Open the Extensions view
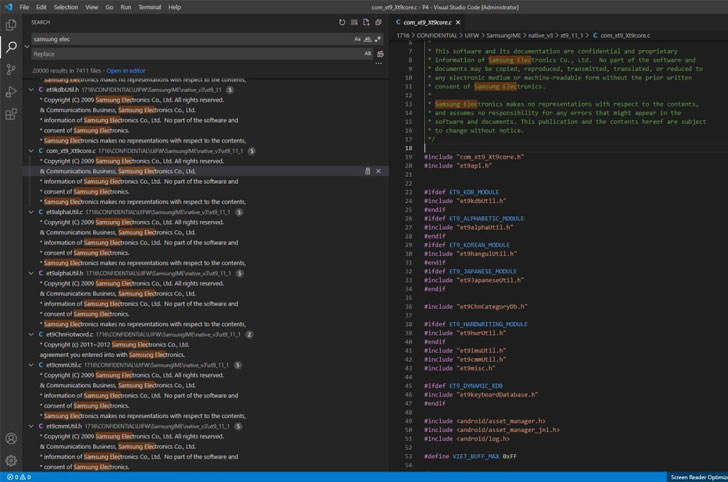This screenshot has height=482, width=728. coord(11,116)
